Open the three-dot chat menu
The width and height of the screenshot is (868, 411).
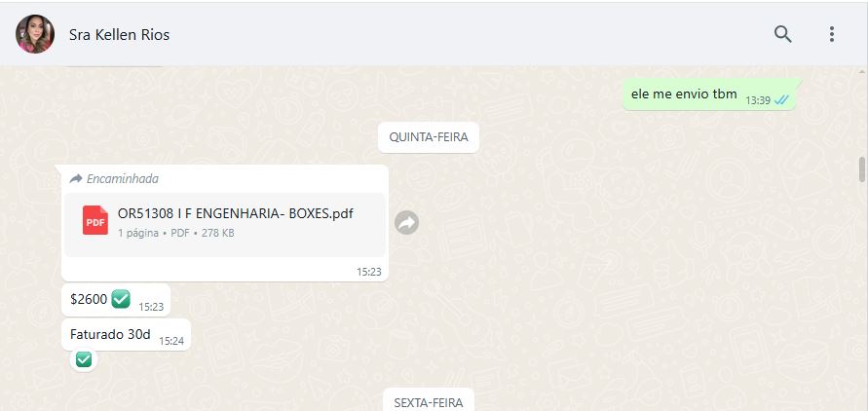pyautogui.click(x=831, y=34)
